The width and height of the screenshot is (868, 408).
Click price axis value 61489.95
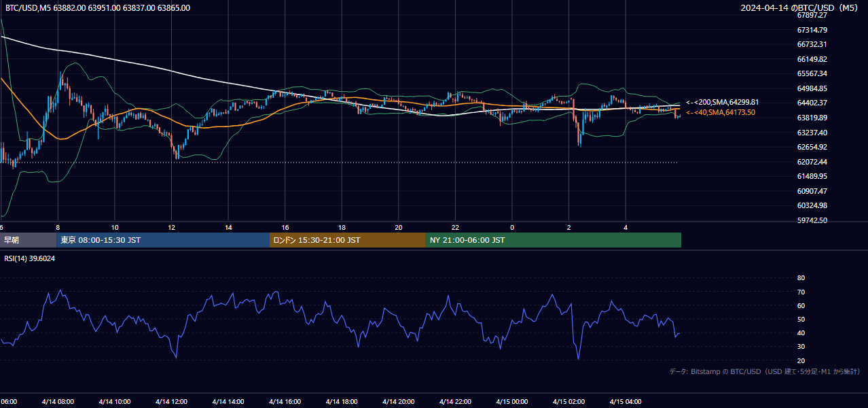[812, 176]
